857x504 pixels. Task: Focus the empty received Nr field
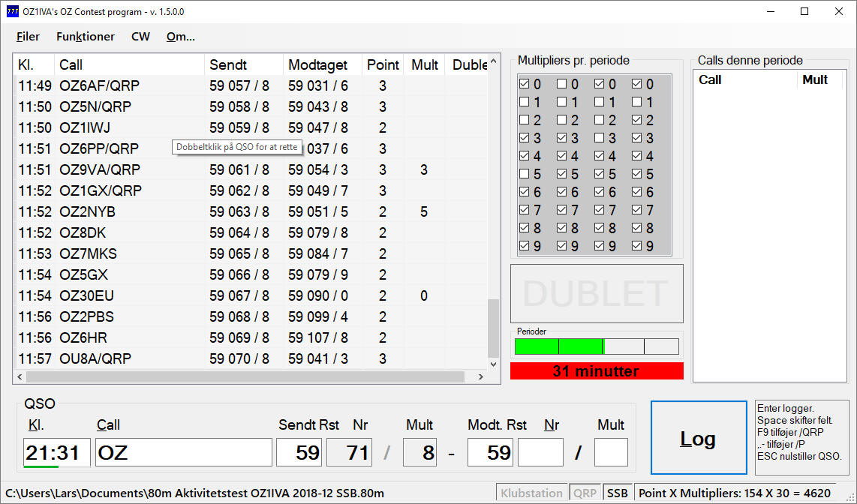(x=540, y=453)
